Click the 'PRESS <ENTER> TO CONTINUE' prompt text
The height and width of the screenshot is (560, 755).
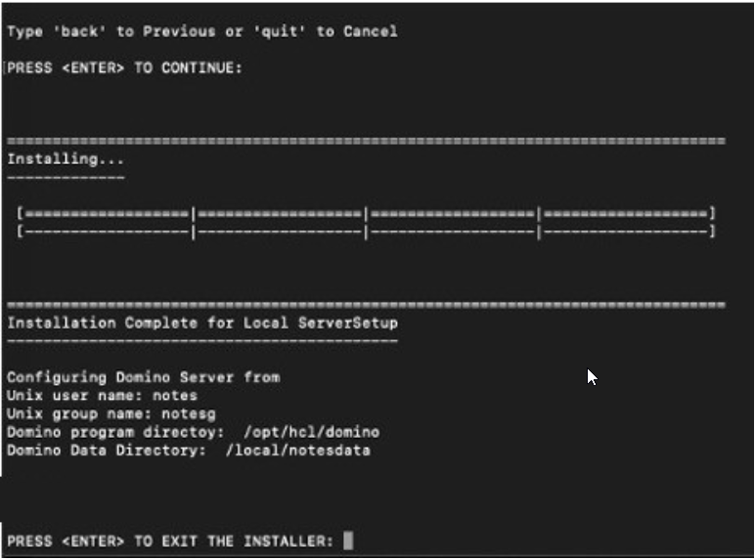[x=124, y=68]
